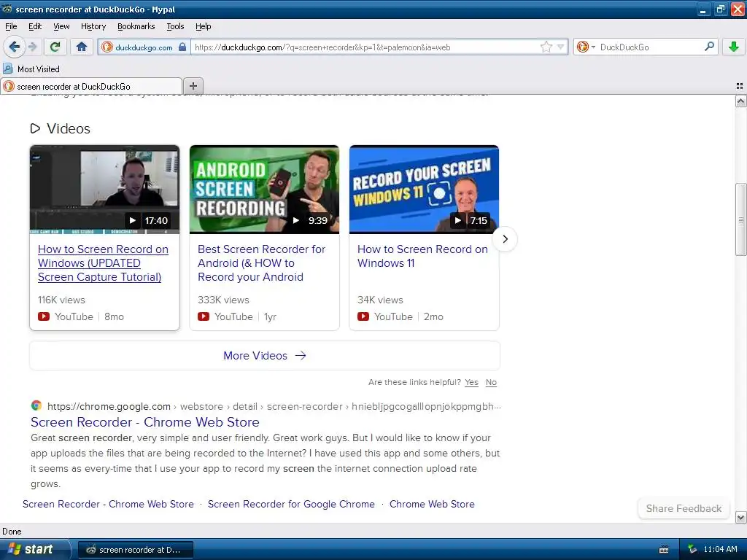The height and width of the screenshot is (560, 747).
Task: Focus the URL address field
Action: tap(365, 47)
